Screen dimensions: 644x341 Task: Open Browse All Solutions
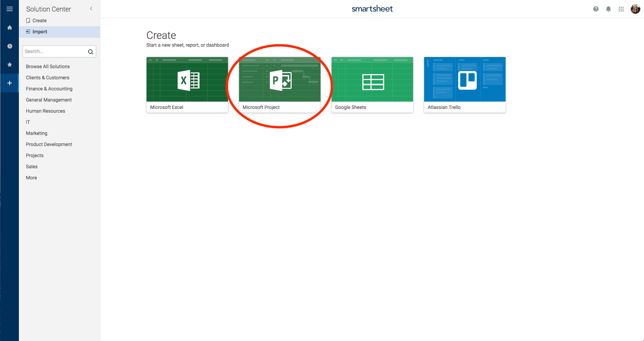48,67
